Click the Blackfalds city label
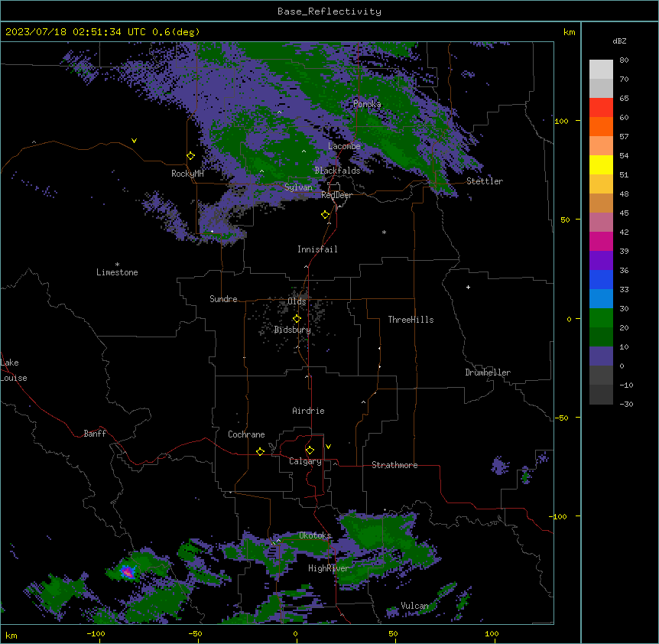The image size is (659, 644). pyautogui.click(x=337, y=171)
